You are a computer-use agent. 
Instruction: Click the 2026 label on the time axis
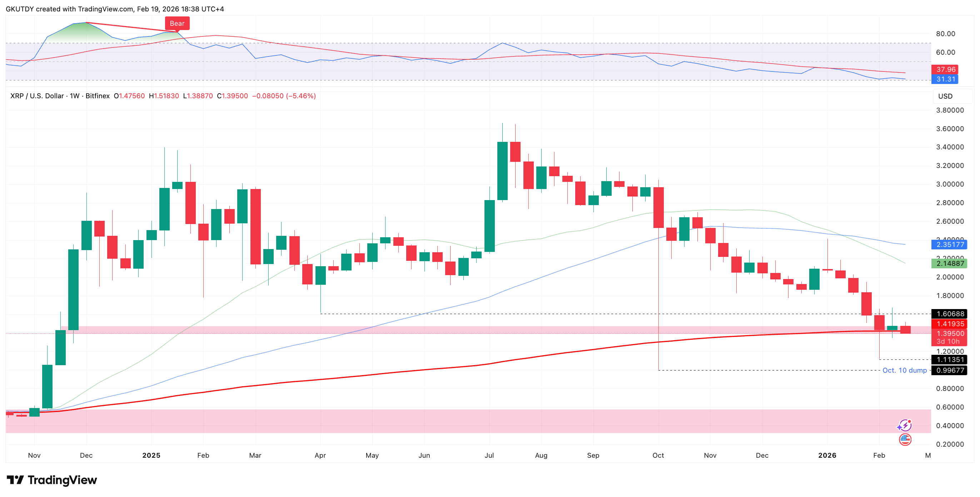tap(827, 455)
